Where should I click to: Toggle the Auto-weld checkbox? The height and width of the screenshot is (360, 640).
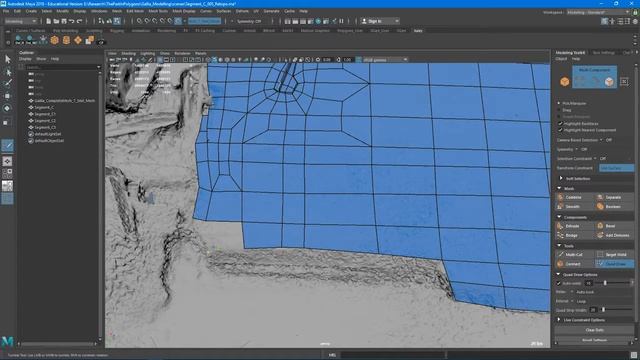[559, 283]
